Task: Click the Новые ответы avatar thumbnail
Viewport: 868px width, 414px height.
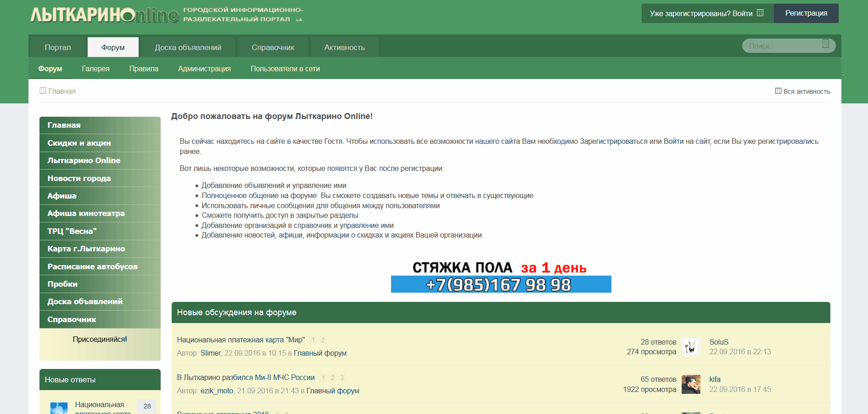Action: (59, 408)
